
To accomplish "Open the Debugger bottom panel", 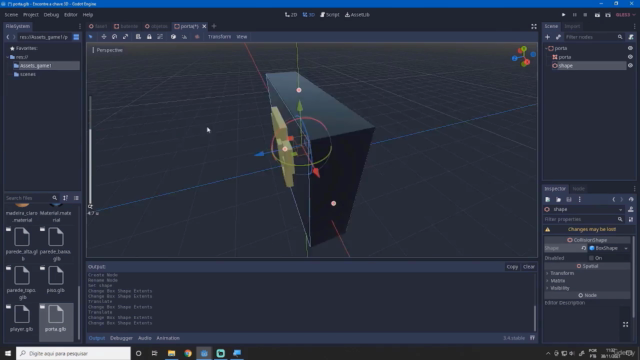I will click(x=121, y=338).
